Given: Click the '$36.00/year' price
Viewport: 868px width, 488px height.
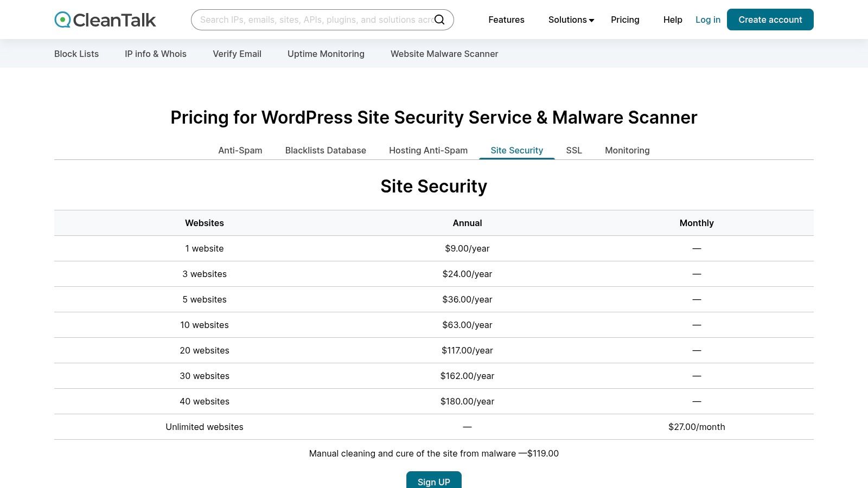Looking at the screenshot, I should tap(467, 299).
